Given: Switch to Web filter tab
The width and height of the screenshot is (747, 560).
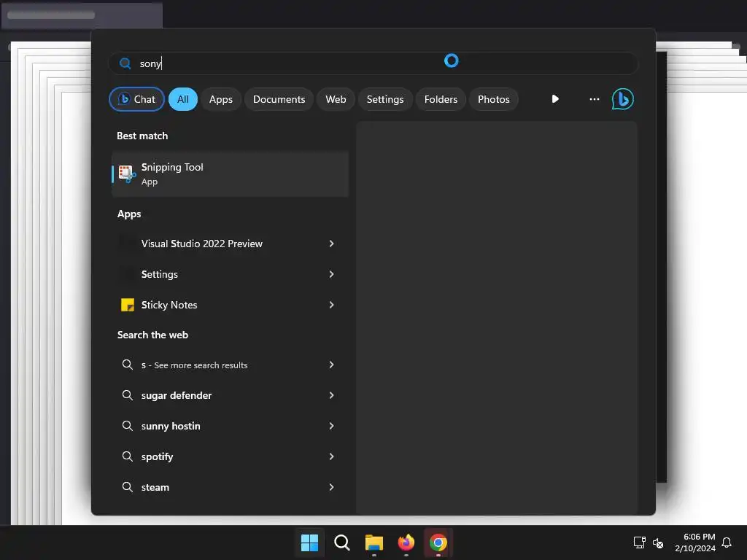Looking at the screenshot, I should pyautogui.click(x=336, y=99).
